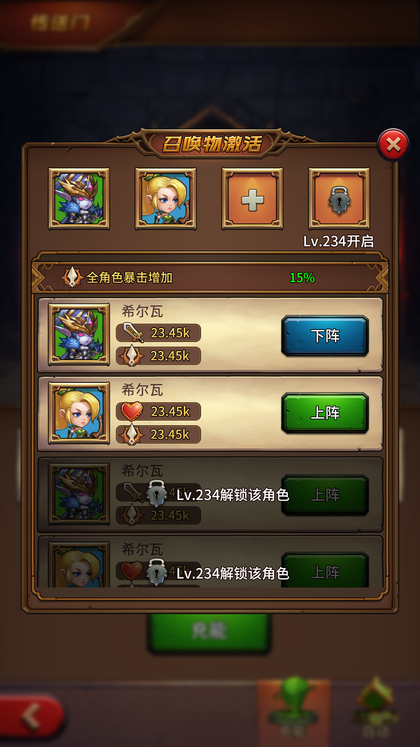Tap the crit icon beside 全角色暴击增加

click(72, 277)
